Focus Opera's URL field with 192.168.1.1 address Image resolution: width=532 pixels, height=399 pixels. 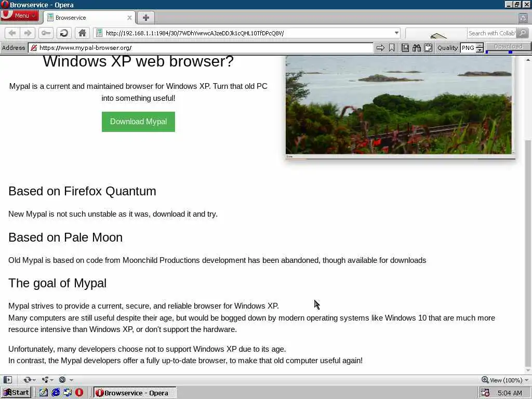247,33
